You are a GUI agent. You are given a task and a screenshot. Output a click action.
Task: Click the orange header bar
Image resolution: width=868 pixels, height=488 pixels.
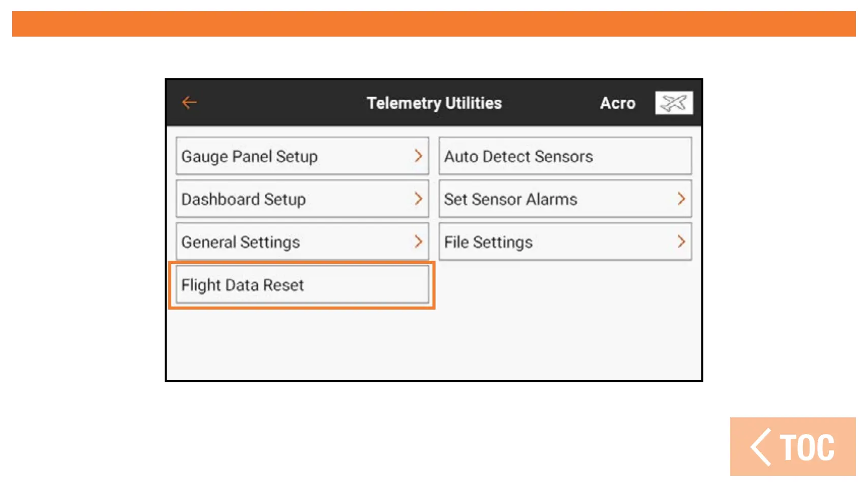click(x=433, y=24)
